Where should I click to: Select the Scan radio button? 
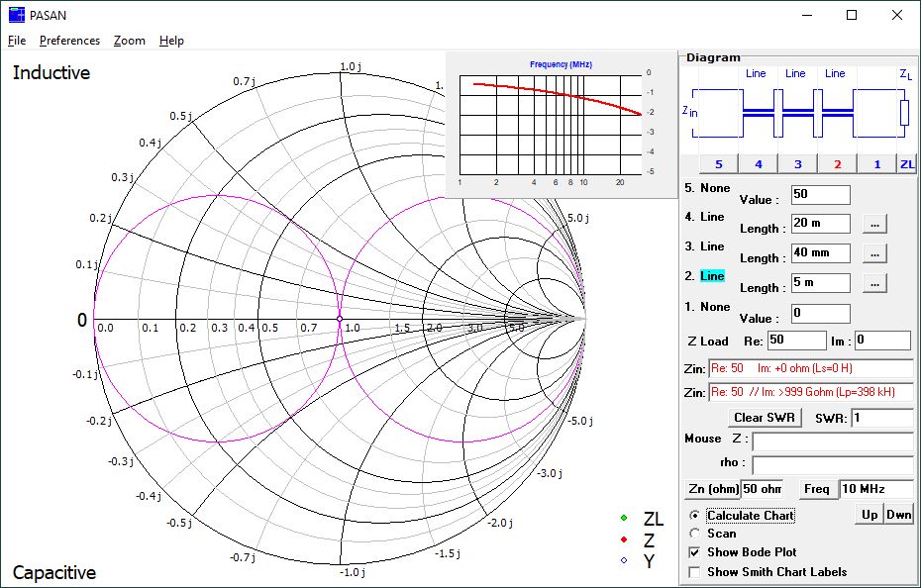[x=695, y=534]
